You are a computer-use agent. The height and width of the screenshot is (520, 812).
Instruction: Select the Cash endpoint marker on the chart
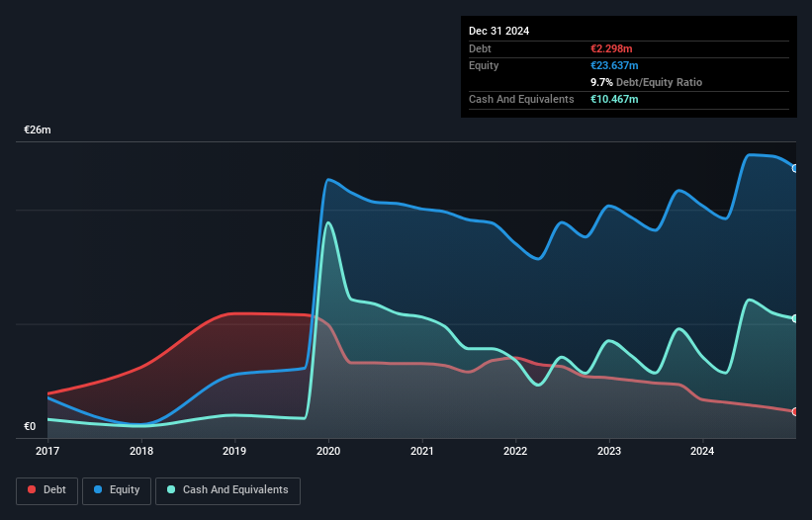pos(795,318)
